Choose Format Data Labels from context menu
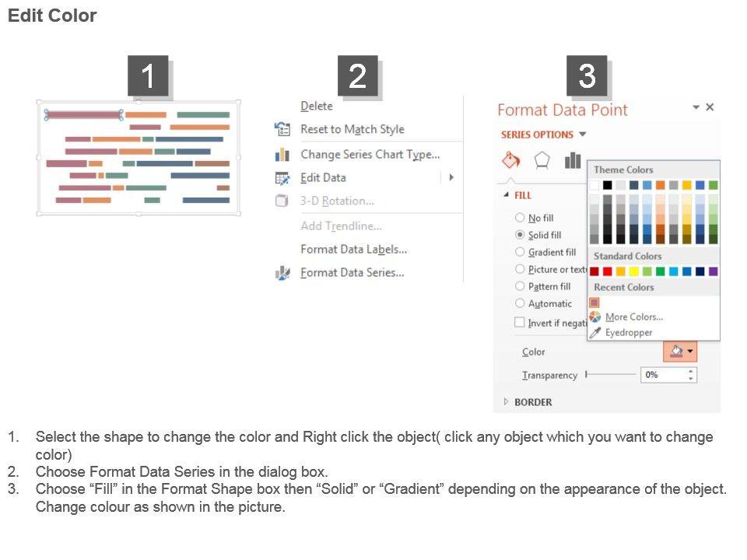The height and width of the screenshot is (560, 747). (x=353, y=250)
